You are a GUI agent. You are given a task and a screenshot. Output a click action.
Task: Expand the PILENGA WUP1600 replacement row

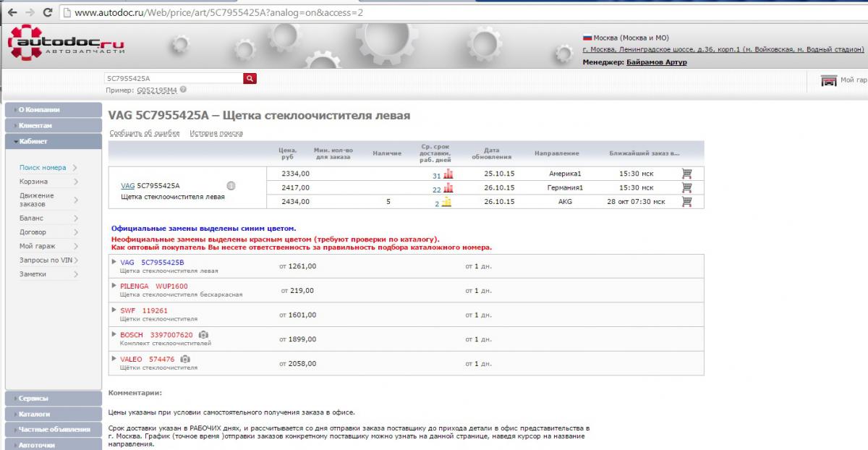[114, 286]
